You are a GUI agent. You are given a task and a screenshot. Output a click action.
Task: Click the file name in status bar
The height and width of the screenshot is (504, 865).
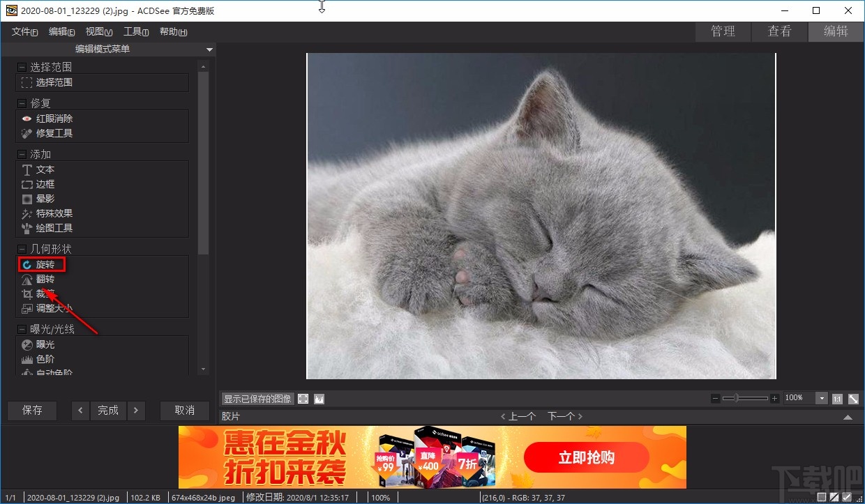tap(73, 498)
